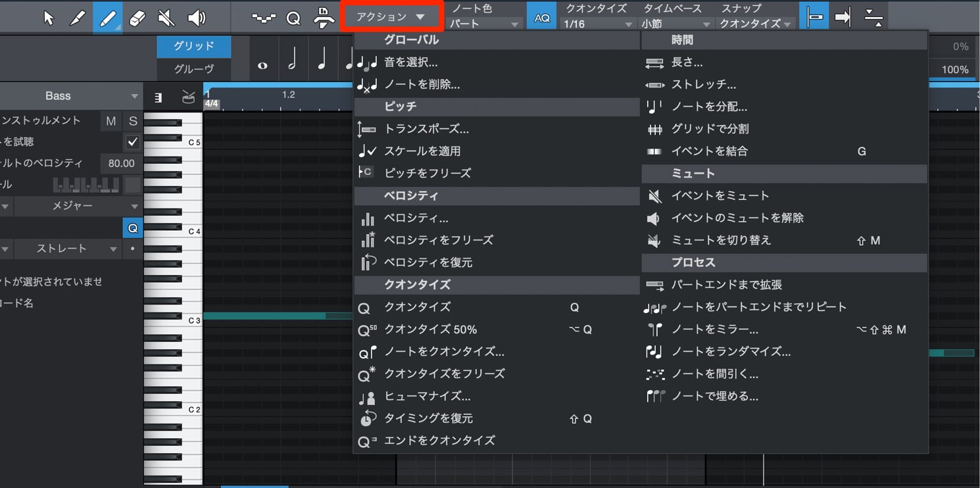The width and height of the screenshot is (980, 488).
Task: Open the メジャー scale dropdown
Action: pos(78,206)
